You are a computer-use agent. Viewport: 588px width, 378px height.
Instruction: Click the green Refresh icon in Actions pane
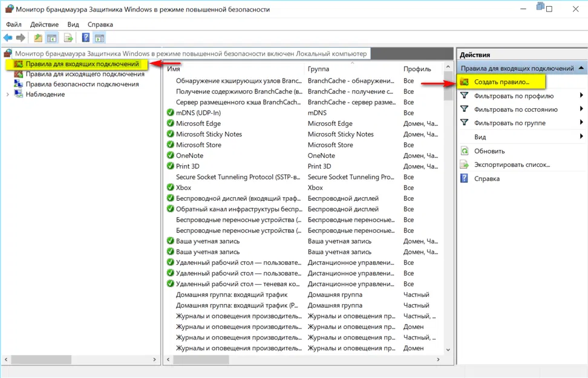pyautogui.click(x=465, y=151)
